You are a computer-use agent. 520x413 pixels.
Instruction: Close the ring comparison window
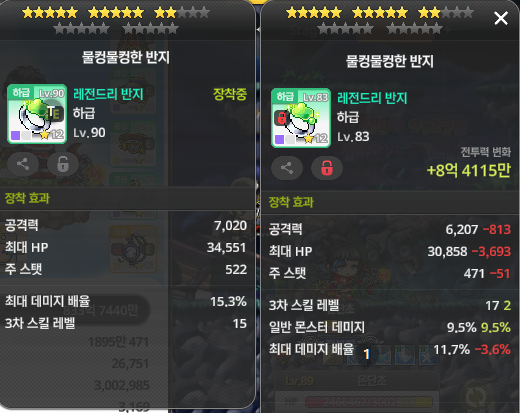tap(501, 18)
